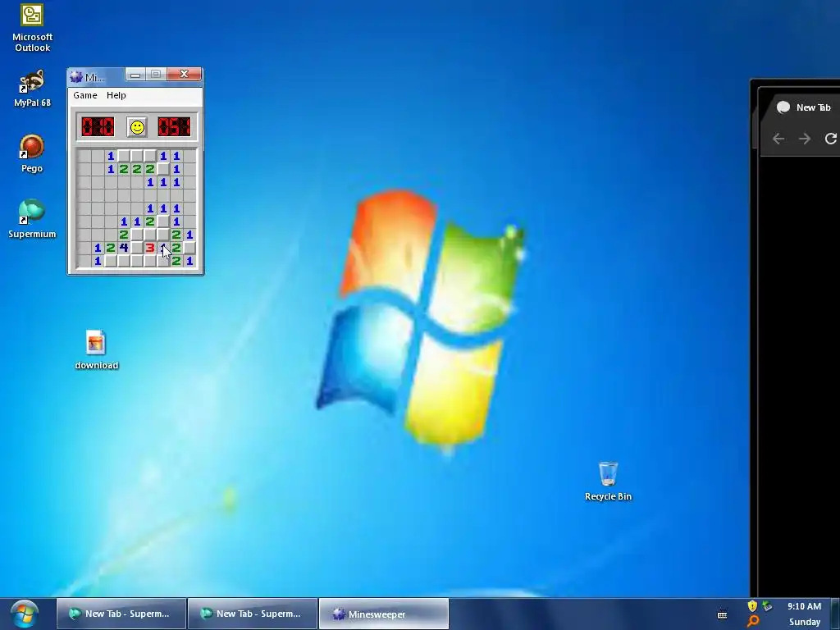This screenshot has height=630, width=840.
Task: Switch to first New Tab - Superm... taskbar button
Action: pyautogui.click(x=121, y=614)
